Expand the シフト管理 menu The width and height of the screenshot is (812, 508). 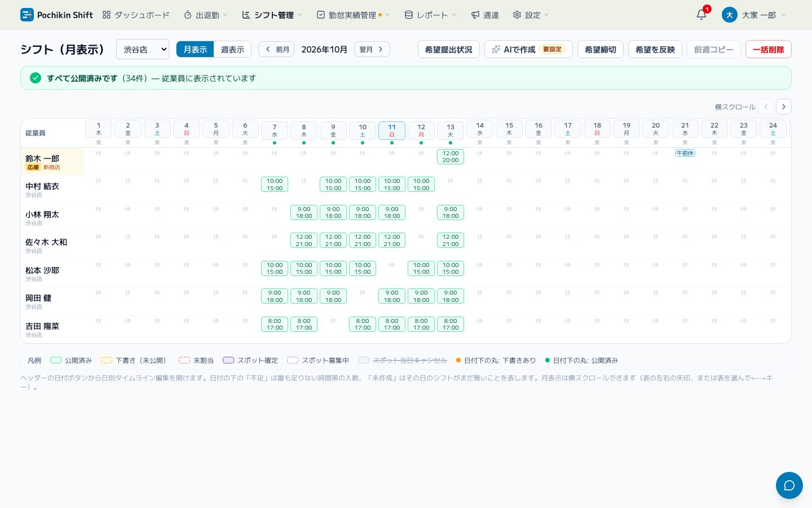click(x=272, y=15)
